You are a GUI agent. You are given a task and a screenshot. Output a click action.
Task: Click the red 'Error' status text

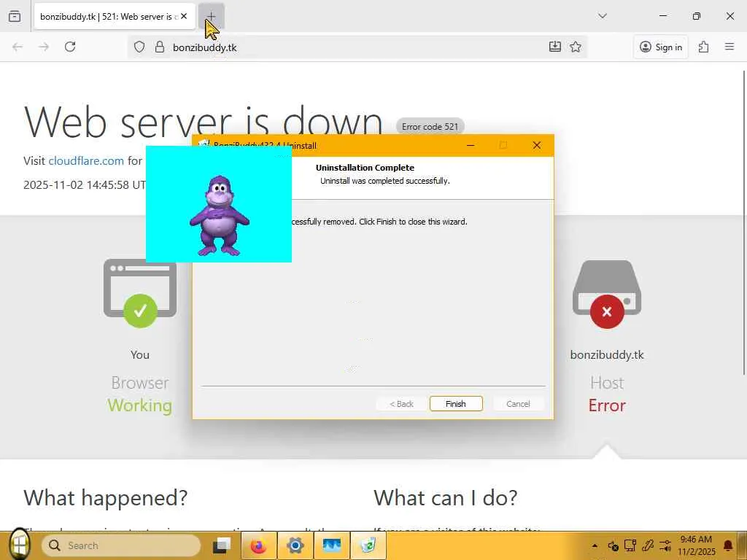(607, 405)
